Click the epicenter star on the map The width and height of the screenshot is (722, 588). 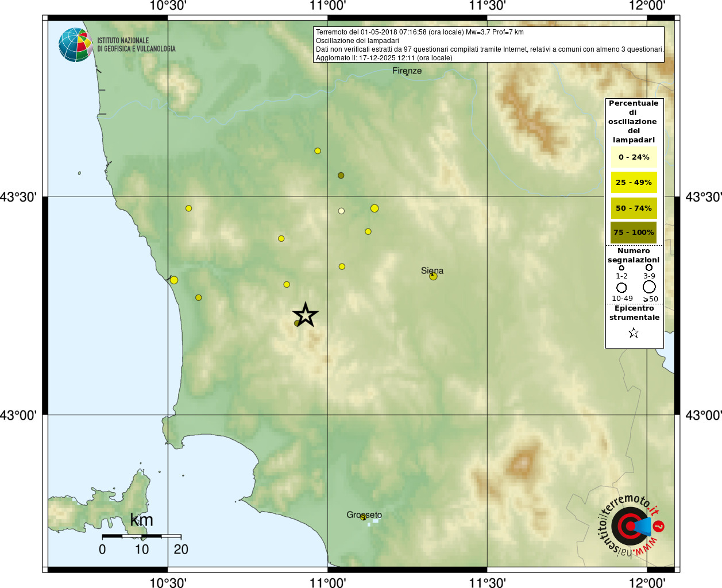tap(305, 315)
